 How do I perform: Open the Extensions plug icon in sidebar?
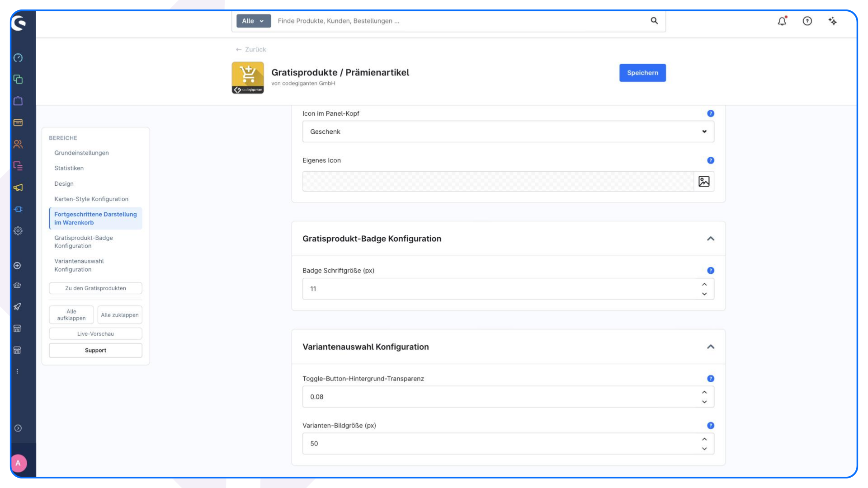(18, 209)
